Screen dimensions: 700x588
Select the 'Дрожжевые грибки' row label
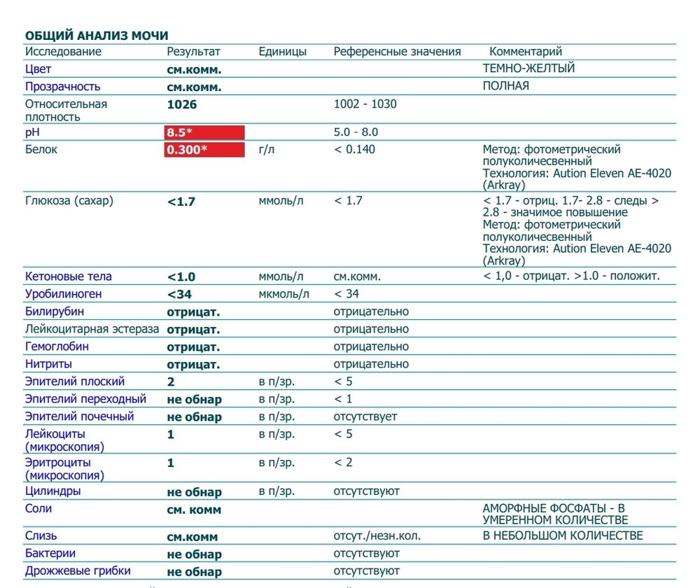pyautogui.click(x=78, y=571)
